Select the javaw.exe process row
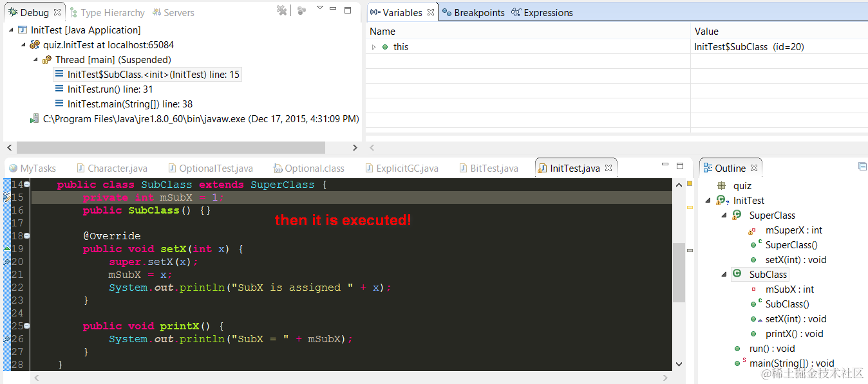868x384 pixels. [x=194, y=119]
